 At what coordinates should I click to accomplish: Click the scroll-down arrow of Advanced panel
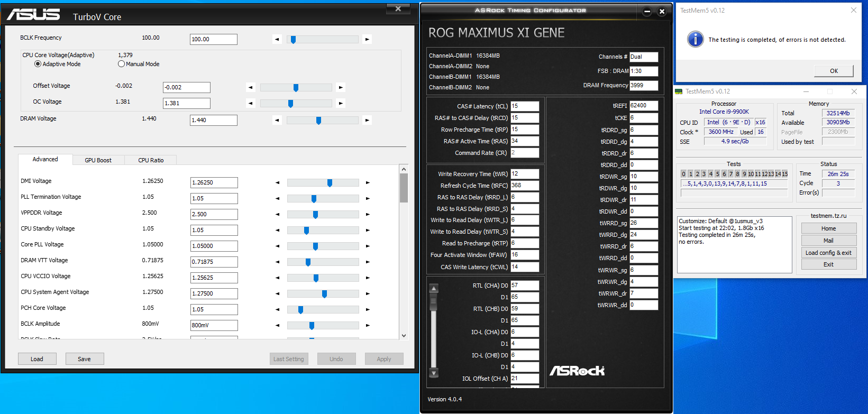pos(404,335)
